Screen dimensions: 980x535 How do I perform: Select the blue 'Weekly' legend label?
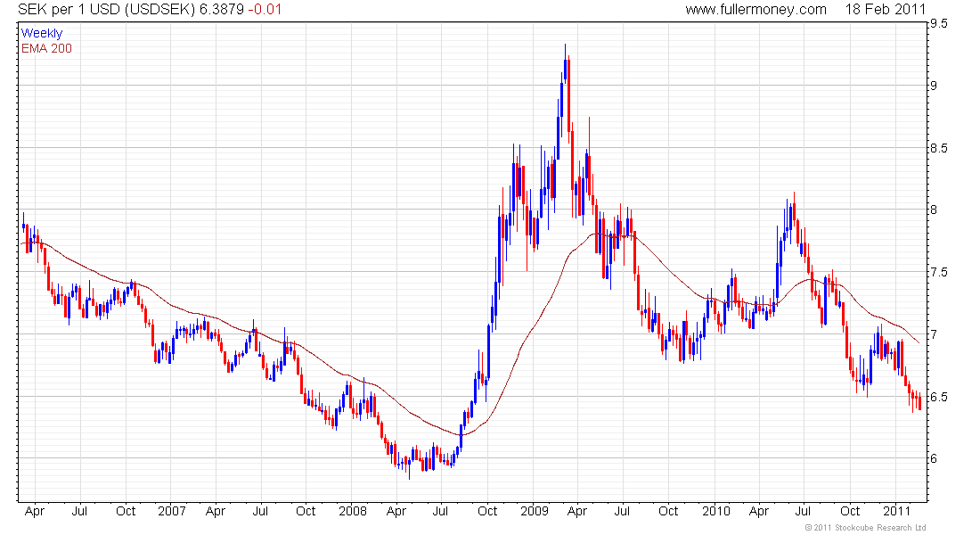(x=42, y=33)
